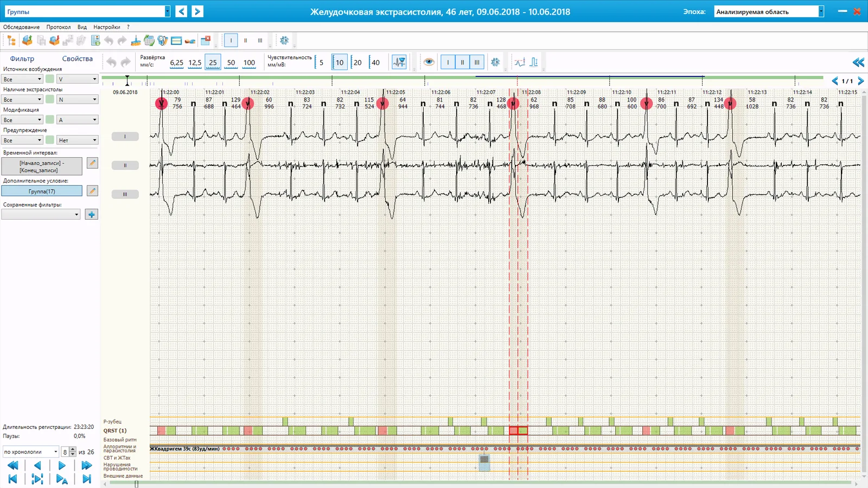Click the calibration pulse icon in ECG toolbar
The image size is (868, 488).
pyautogui.click(x=534, y=62)
